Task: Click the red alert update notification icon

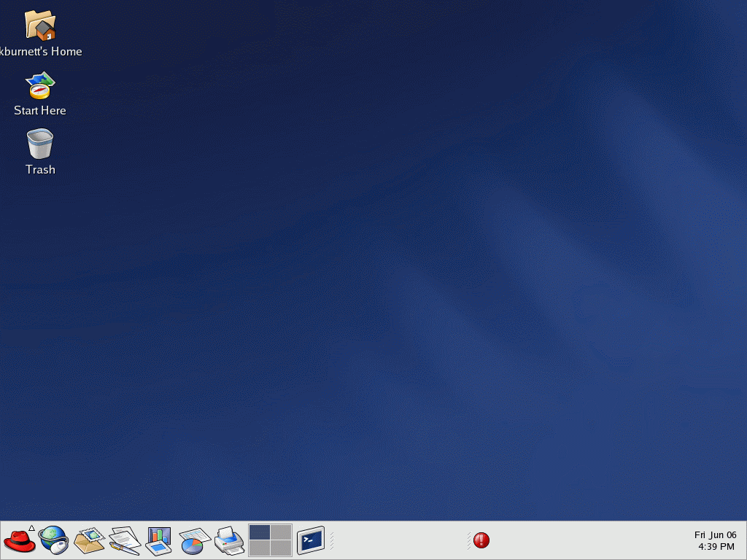Action: (481, 540)
